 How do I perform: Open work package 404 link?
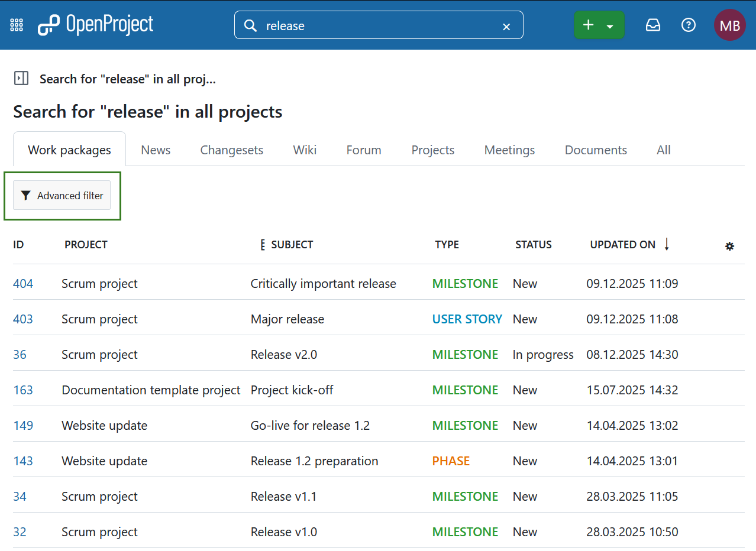point(22,283)
